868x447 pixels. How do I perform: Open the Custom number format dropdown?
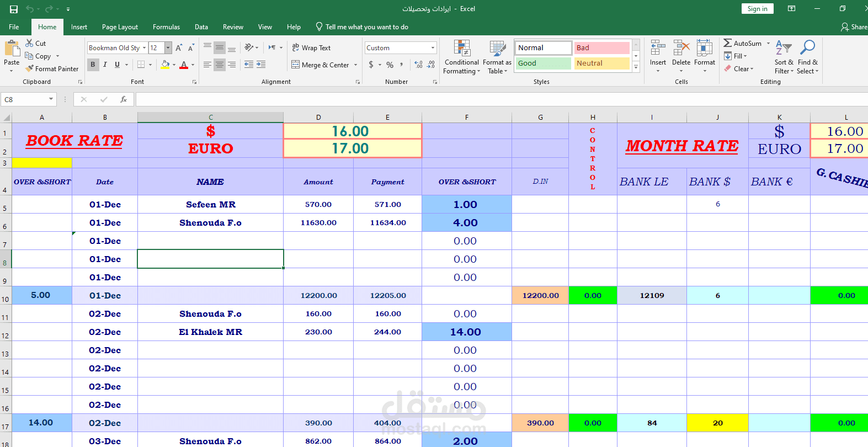(x=433, y=48)
